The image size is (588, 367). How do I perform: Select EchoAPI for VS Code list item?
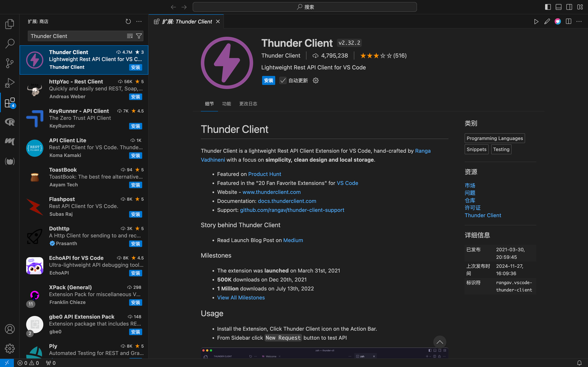[84, 265]
